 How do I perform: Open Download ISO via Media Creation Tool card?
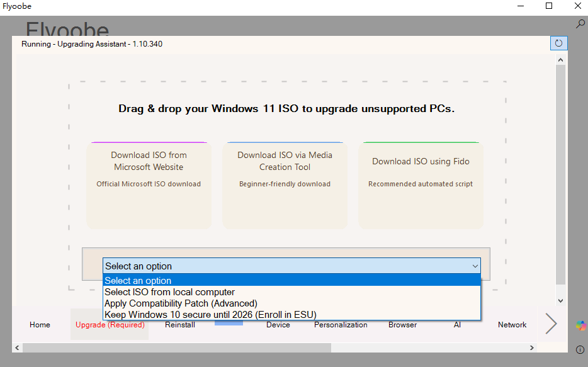(x=285, y=186)
